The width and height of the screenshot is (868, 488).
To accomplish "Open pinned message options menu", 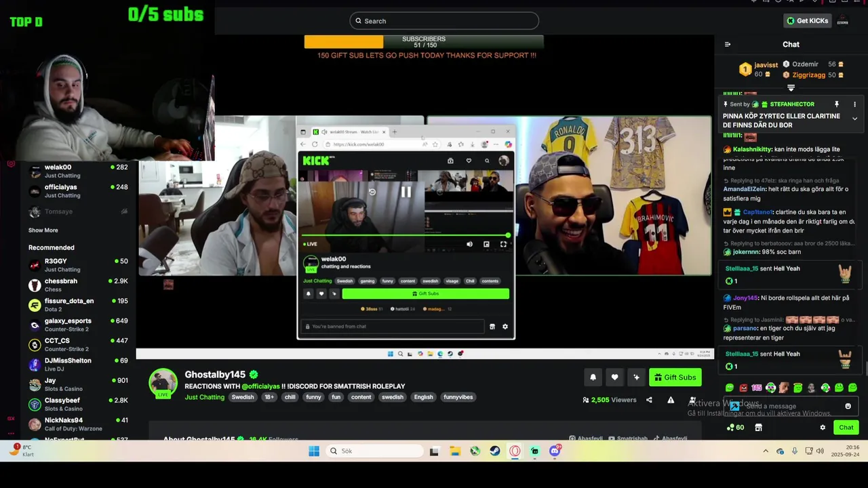I will [854, 104].
